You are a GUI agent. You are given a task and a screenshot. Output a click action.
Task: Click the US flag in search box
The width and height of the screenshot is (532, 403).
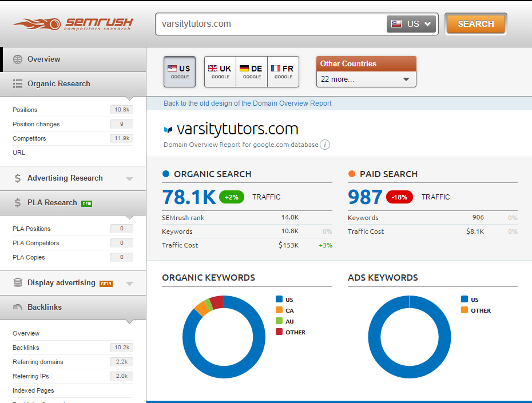[396, 24]
